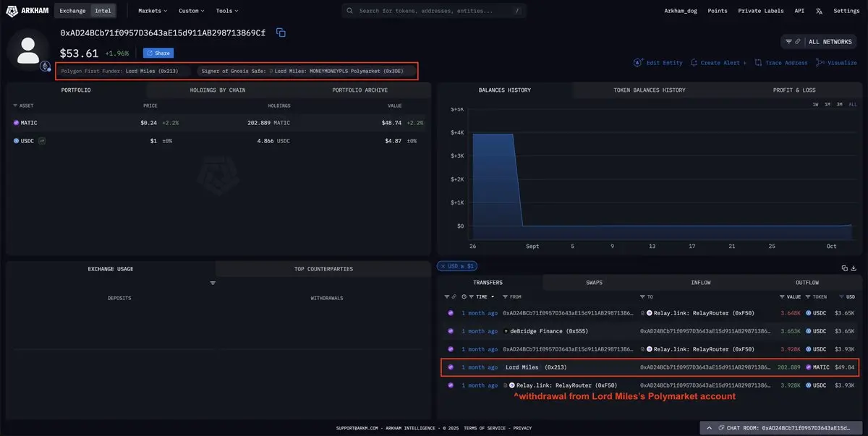Image resolution: width=868 pixels, height=436 pixels.
Task: Select the 1W chart time range
Action: point(815,105)
